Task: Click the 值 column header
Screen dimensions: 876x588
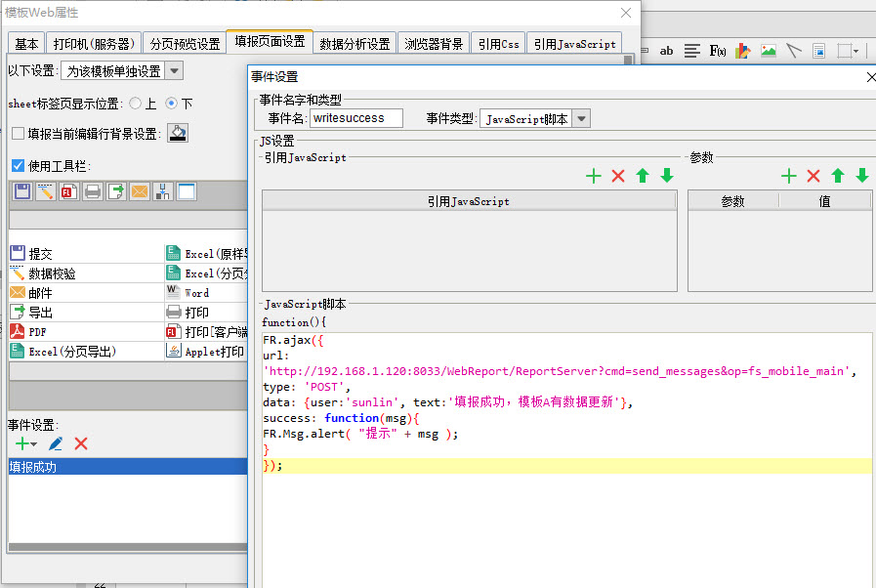Action: click(x=824, y=201)
